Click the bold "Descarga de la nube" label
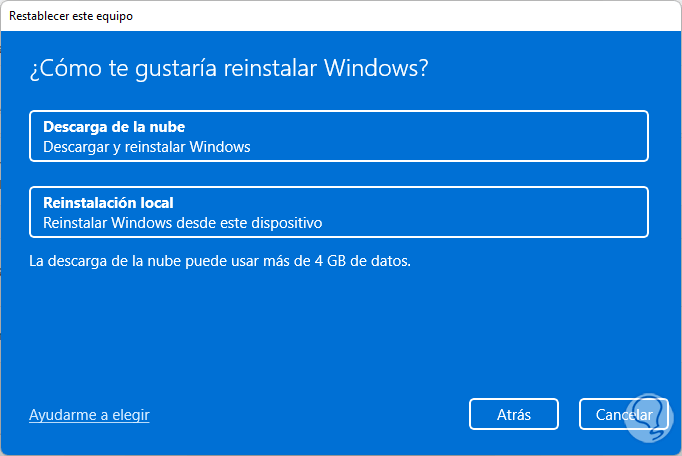This screenshot has width=682, height=456. (114, 127)
